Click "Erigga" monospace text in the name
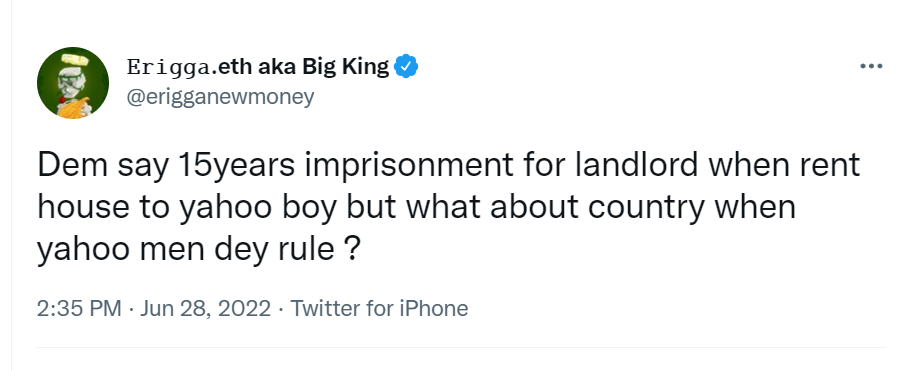Screen dimensions: 910x371 [x=169, y=68]
